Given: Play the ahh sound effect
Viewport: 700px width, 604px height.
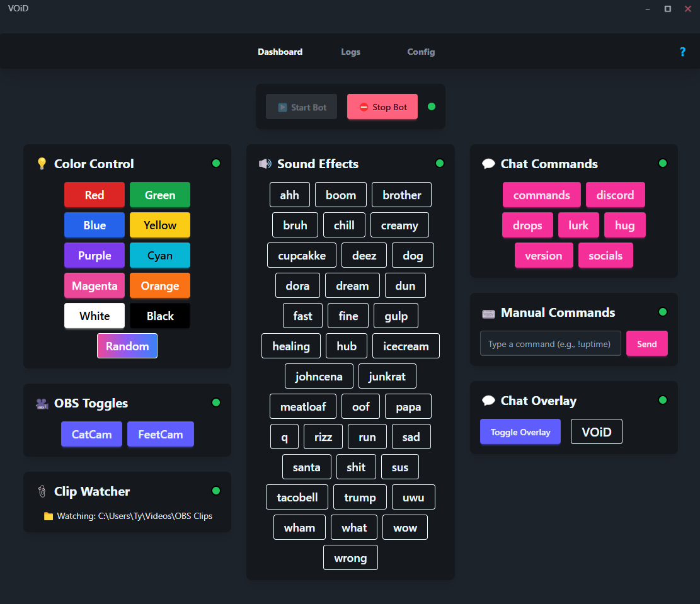Looking at the screenshot, I should coord(290,195).
